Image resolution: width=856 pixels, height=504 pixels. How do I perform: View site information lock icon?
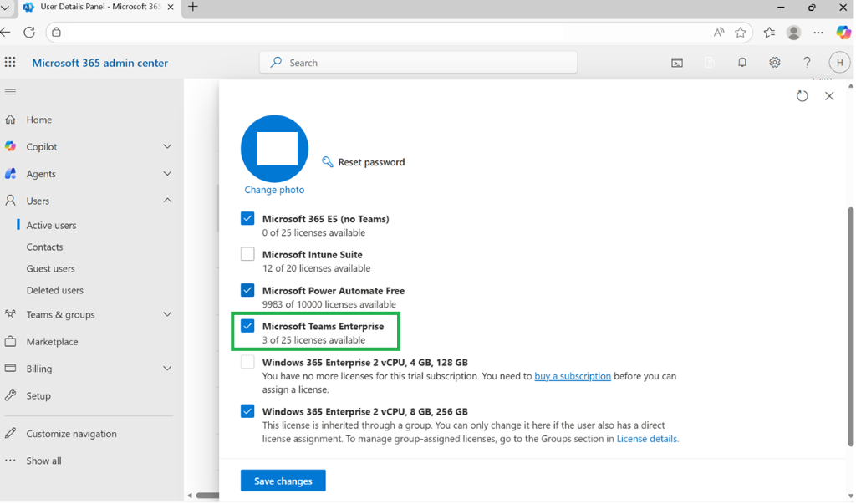pos(56,33)
